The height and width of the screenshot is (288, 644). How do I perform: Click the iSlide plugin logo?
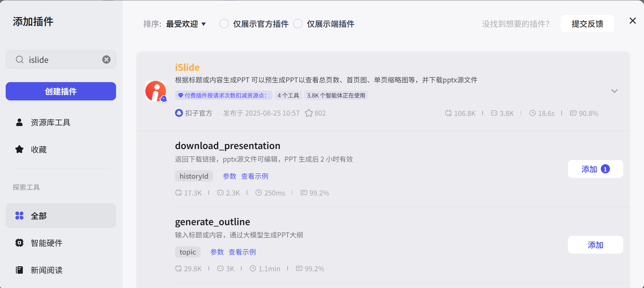click(x=155, y=91)
